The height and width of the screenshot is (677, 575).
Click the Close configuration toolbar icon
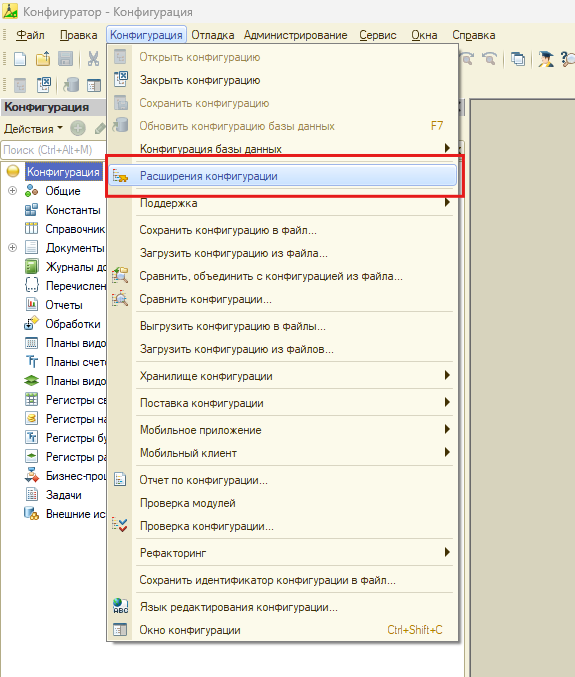pos(44,85)
